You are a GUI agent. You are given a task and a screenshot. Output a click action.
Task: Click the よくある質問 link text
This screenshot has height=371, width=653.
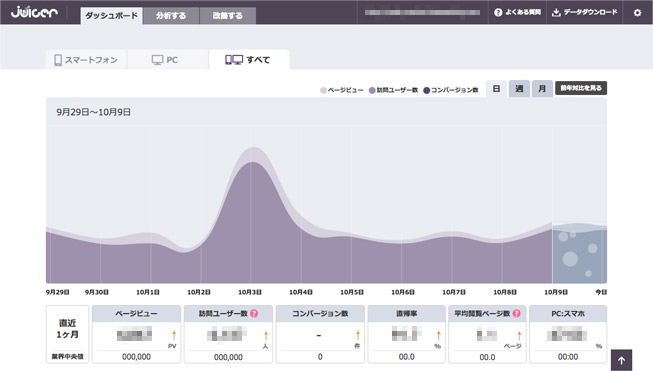coord(523,12)
